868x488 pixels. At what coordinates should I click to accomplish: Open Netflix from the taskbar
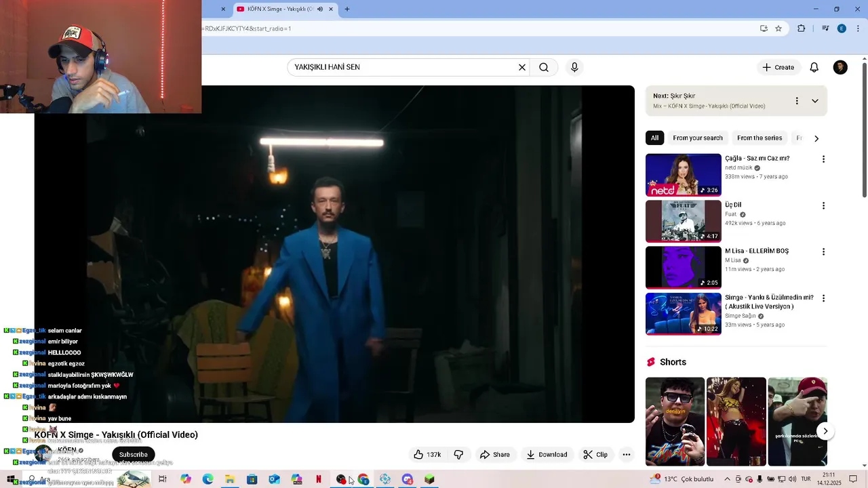318,479
